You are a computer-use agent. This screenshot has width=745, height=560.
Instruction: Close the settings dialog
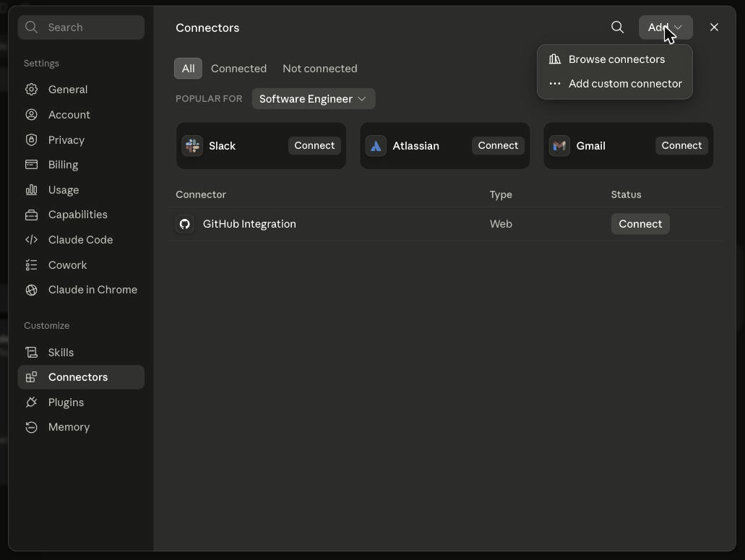pos(714,27)
